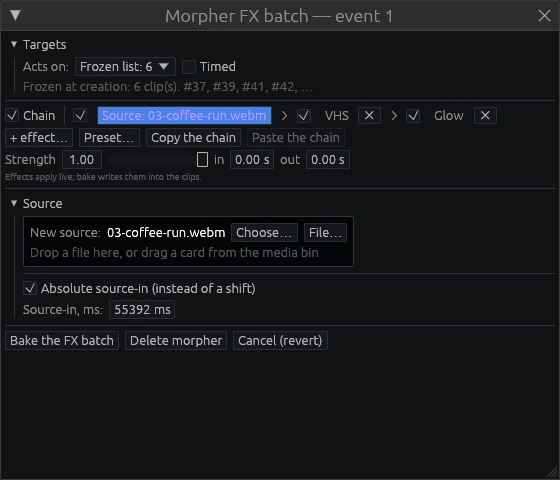Viewport: 560px width, 480px height.
Task: Click the fade in time field
Action: pos(252,160)
